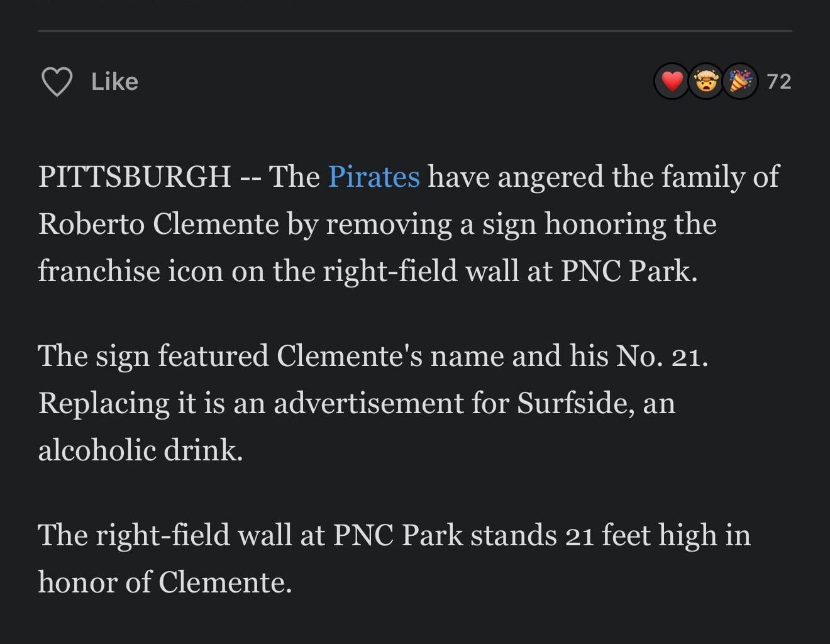Click the horizontal divider above the Like row
Image resolution: width=830 pixels, height=644 pixels.
pos(414,29)
